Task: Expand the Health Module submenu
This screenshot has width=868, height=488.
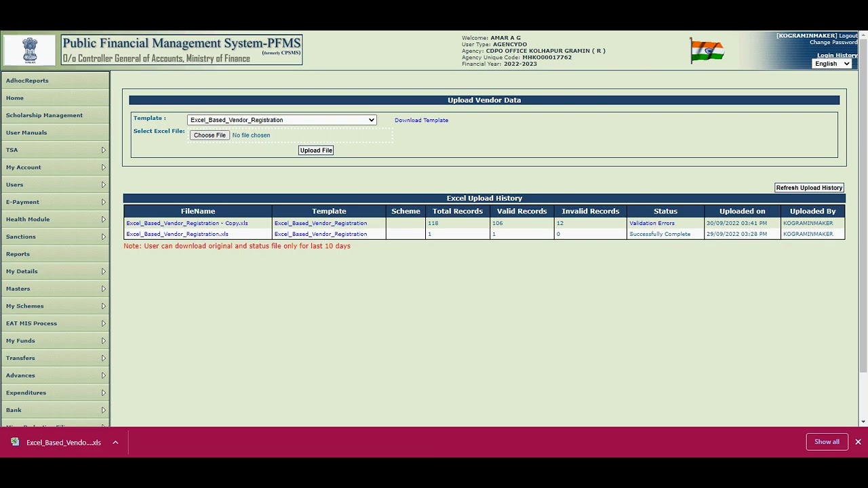Action: point(104,219)
